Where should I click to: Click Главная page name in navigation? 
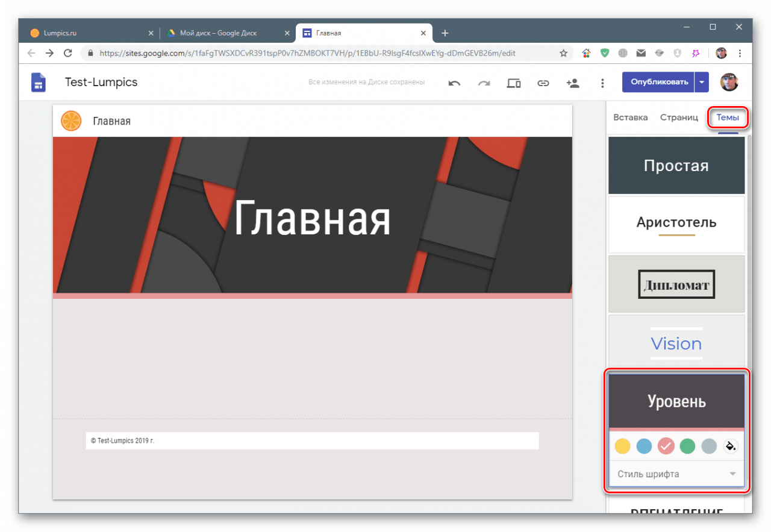point(111,121)
